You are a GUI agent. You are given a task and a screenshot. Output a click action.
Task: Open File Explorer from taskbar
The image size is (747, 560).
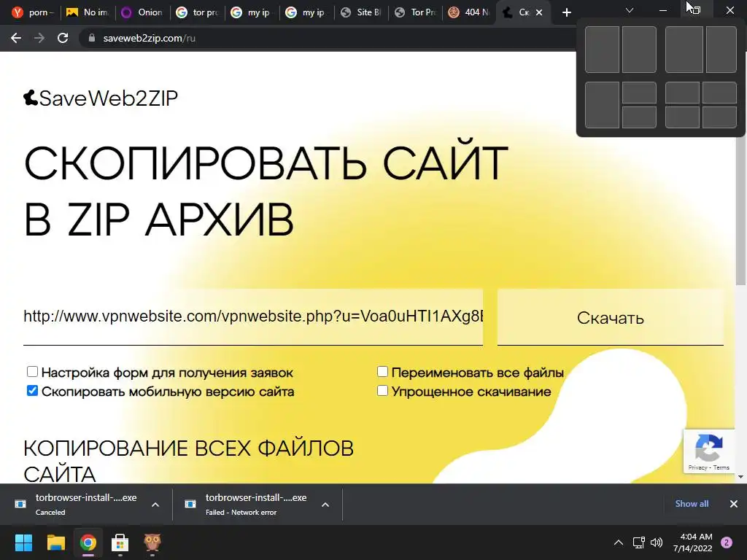coord(55,542)
